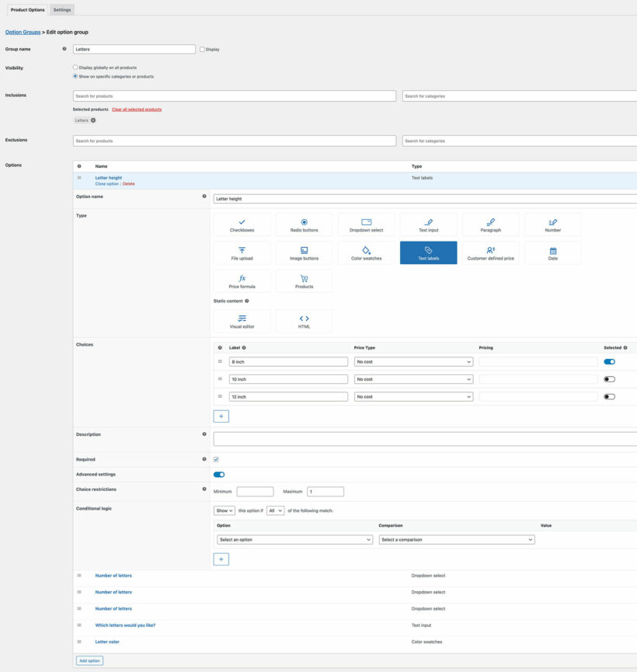The width and height of the screenshot is (637, 672).
Task: Enable the Display checkbox beside group name
Action: click(202, 49)
